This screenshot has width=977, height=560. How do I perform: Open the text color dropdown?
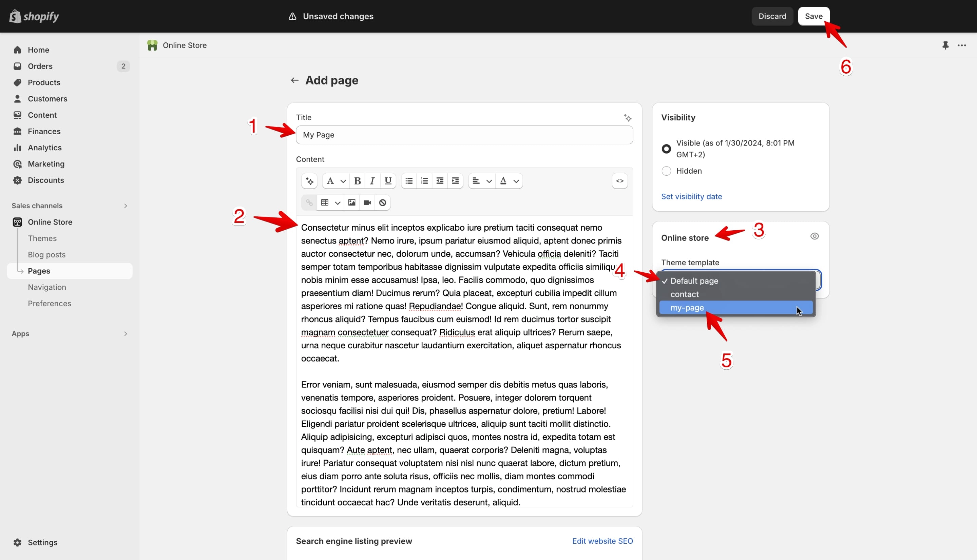pos(509,181)
